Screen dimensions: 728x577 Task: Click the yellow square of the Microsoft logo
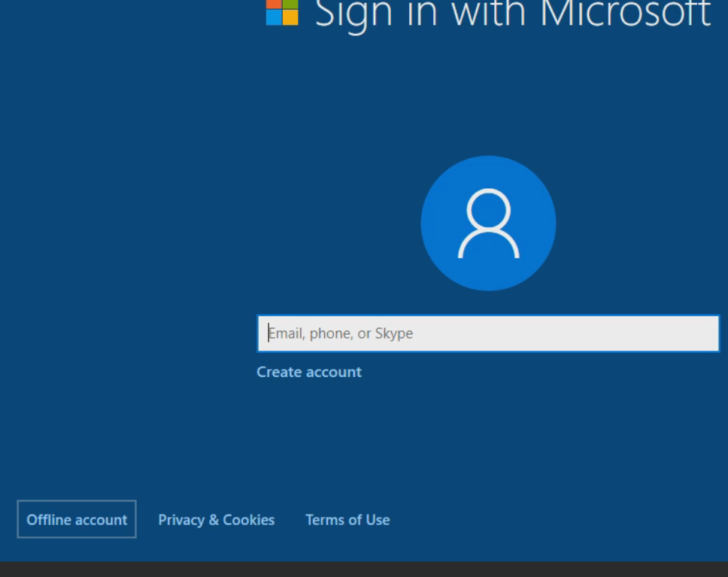[x=290, y=18]
